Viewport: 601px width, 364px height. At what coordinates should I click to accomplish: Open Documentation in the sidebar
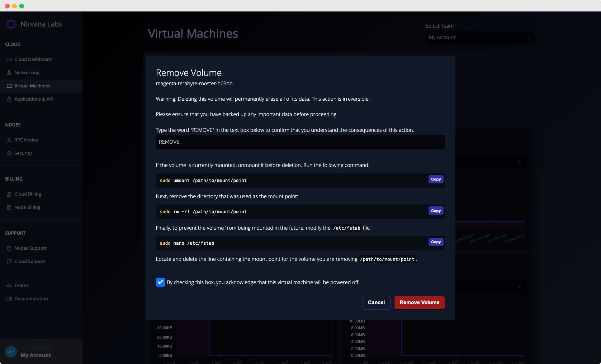tap(31, 299)
